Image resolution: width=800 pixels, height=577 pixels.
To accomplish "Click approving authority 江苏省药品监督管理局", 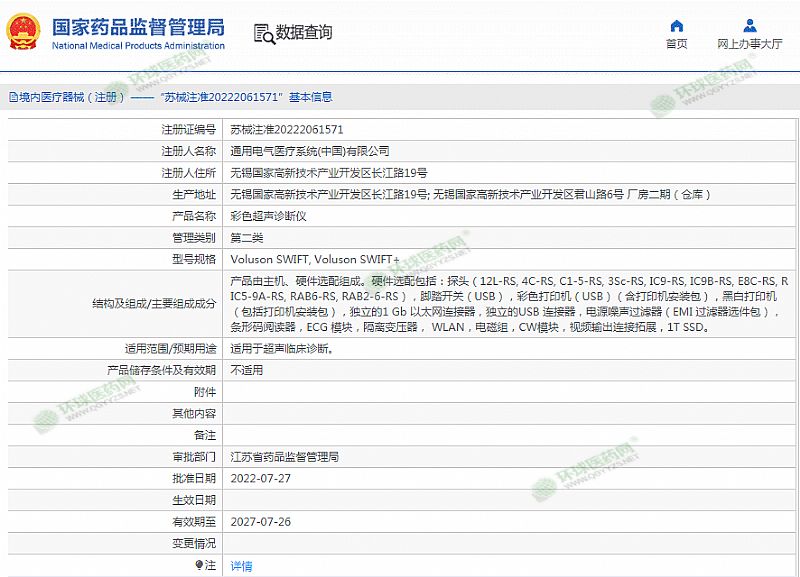I will click(x=285, y=456).
